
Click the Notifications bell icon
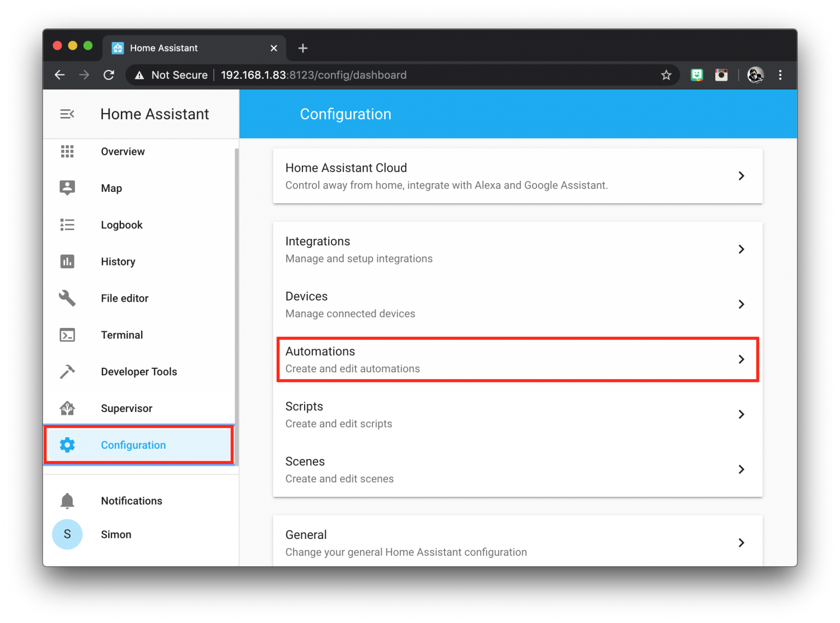click(67, 501)
